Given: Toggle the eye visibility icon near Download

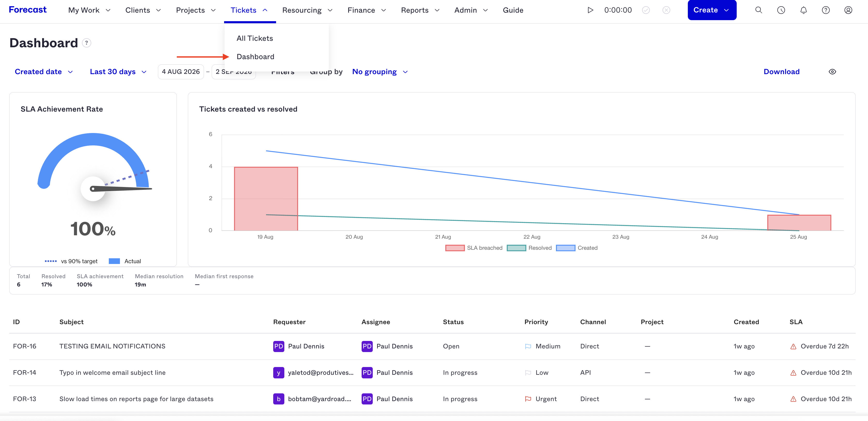Looking at the screenshot, I should (x=832, y=72).
